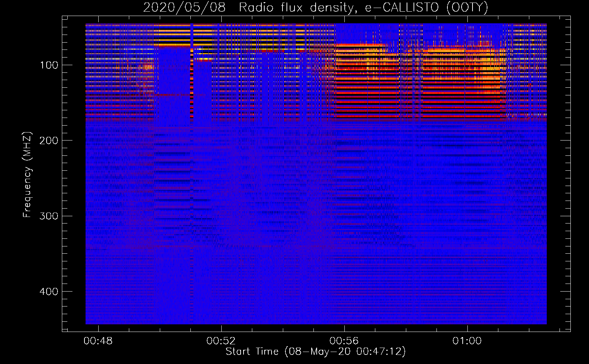Click the 00:52 time tick label
Screen dimensions: 589x364
[x=221, y=341]
